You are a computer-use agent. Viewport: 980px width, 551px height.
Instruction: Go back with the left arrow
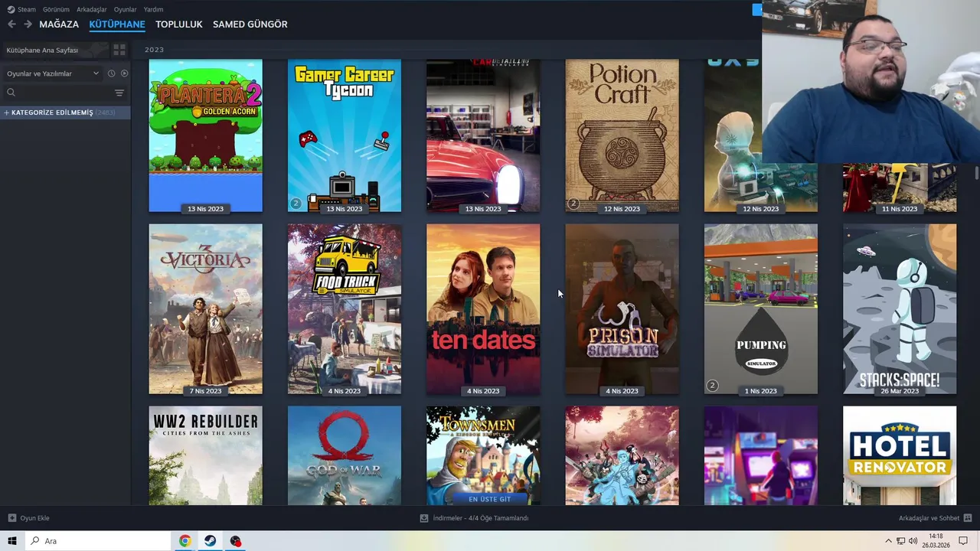11,24
